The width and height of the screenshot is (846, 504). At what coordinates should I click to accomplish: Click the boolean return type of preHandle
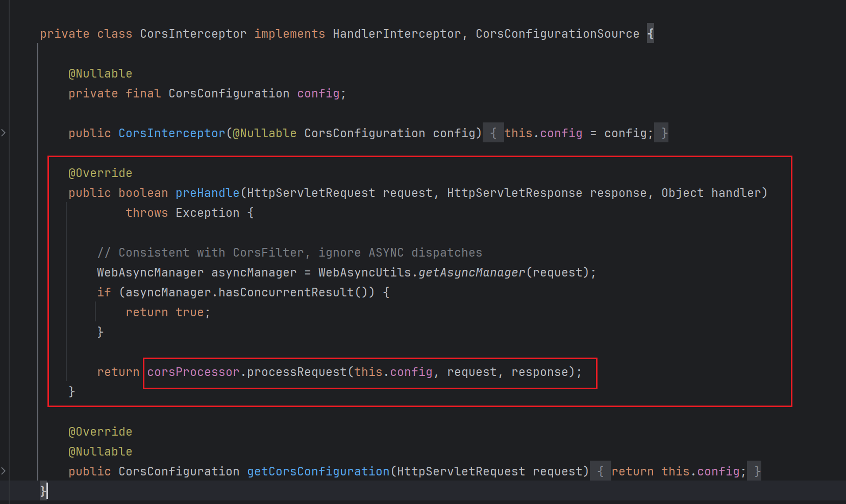point(143,193)
